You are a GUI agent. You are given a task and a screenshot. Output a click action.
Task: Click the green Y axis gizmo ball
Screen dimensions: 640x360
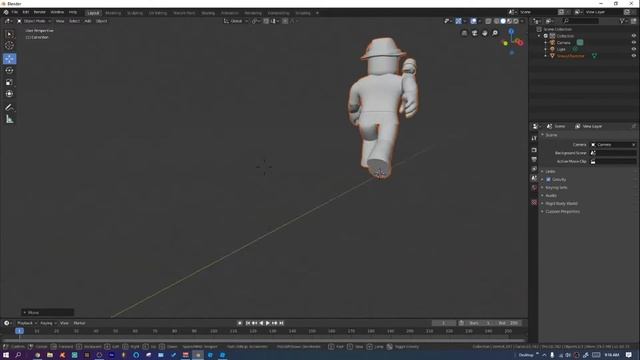coord(505,43)
